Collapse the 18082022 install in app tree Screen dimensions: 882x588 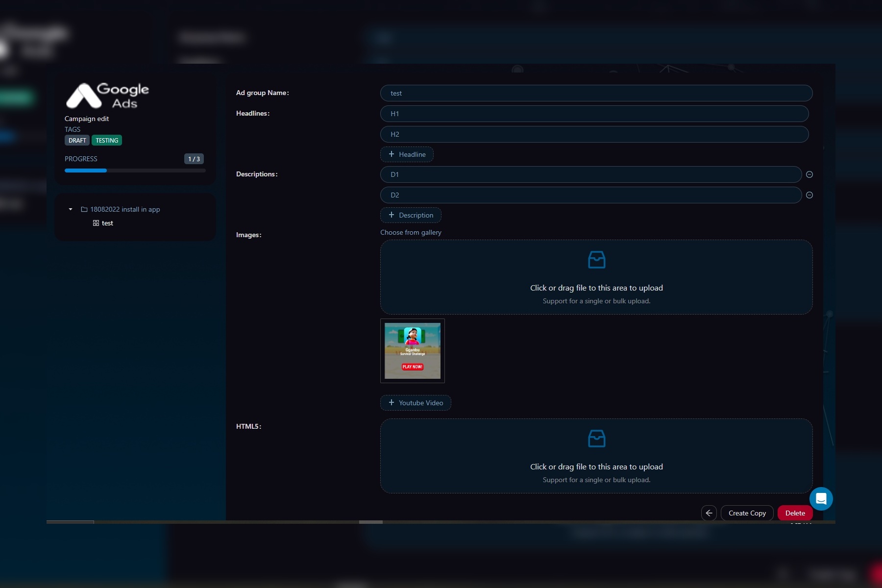coord(71,209)
